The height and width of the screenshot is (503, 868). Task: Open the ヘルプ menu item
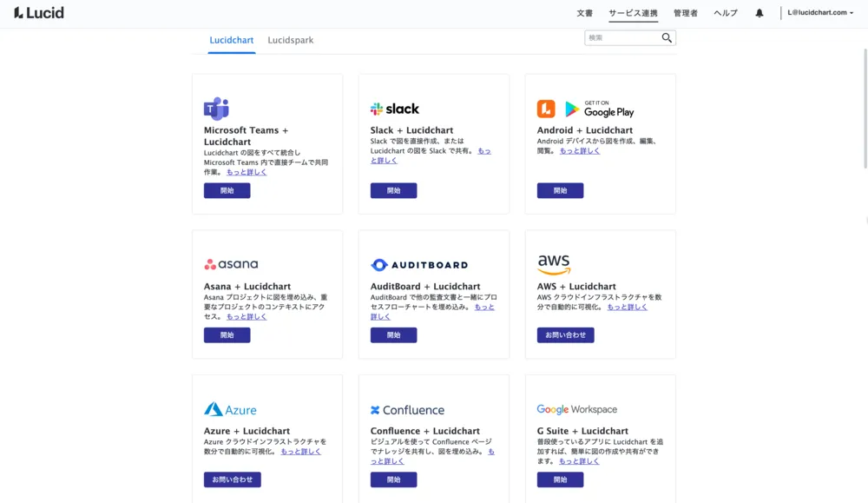[726, 13]
